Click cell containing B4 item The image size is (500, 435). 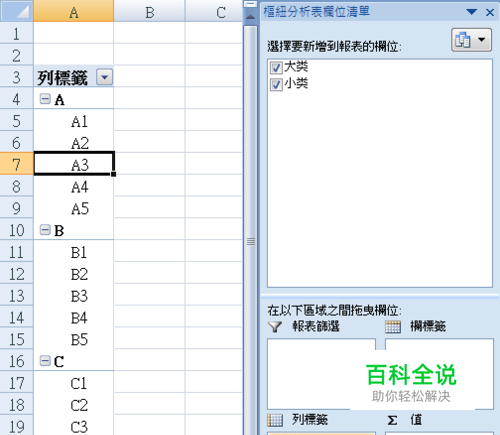pos(73,317)
